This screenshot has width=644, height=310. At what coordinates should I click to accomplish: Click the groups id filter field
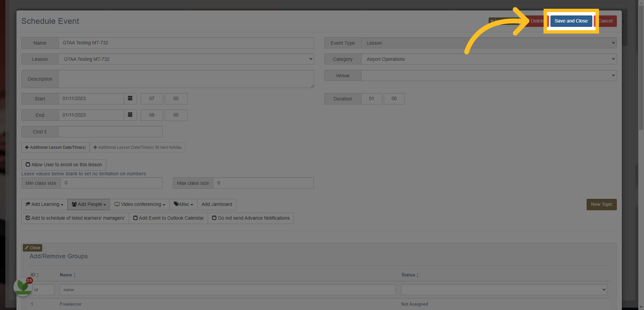point(43,290)
